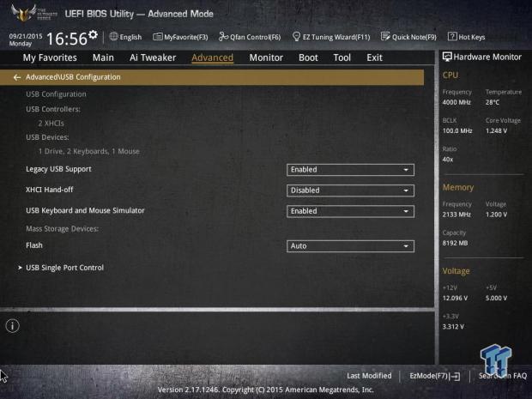This screenshot has height=399, width=532.
Task: Click the Last Modified button
Action: point(369,376)
